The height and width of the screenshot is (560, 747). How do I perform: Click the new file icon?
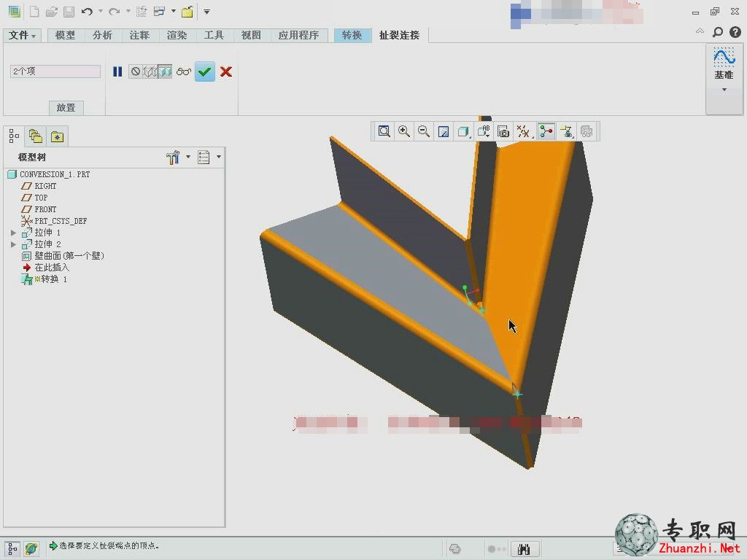34,12
